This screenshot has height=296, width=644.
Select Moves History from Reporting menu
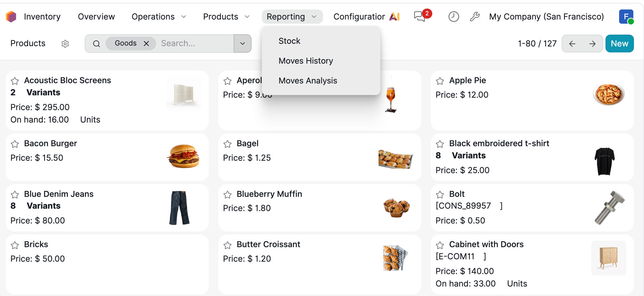[x=306, y=61]
